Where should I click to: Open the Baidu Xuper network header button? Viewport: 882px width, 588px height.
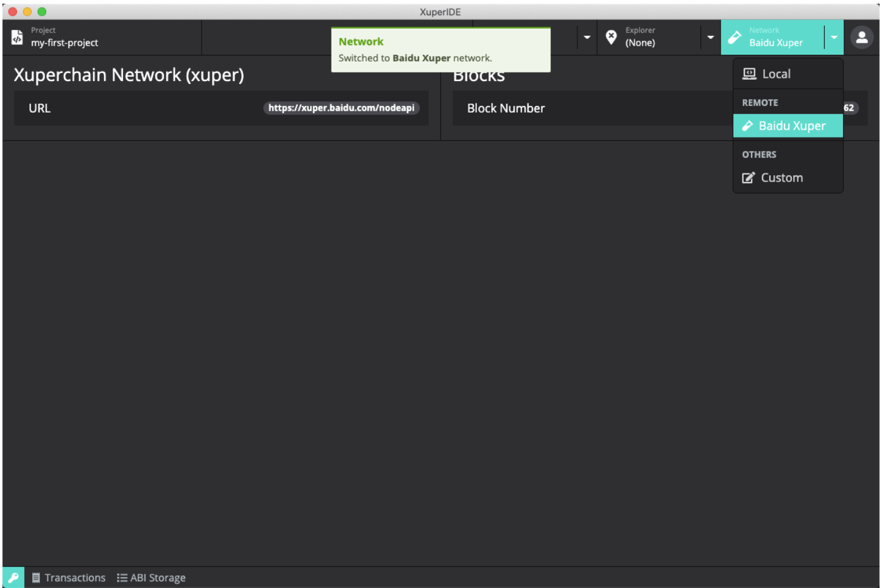pyautogui.click(x=772, y=37)
